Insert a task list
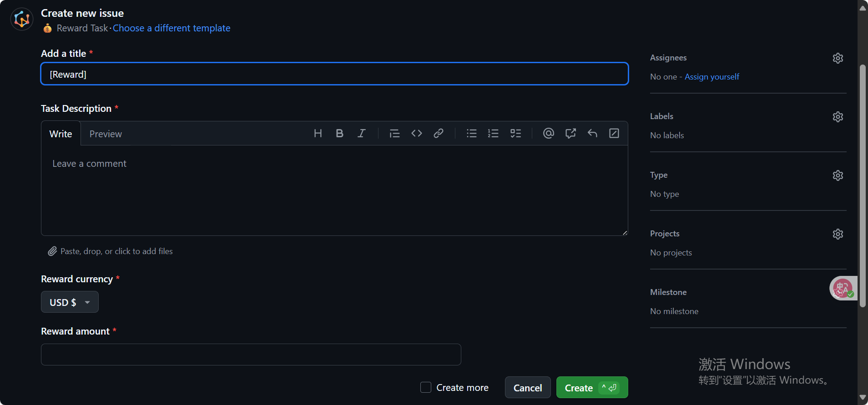The height and width of the screenshot is (405, 868). pos(515,133)
